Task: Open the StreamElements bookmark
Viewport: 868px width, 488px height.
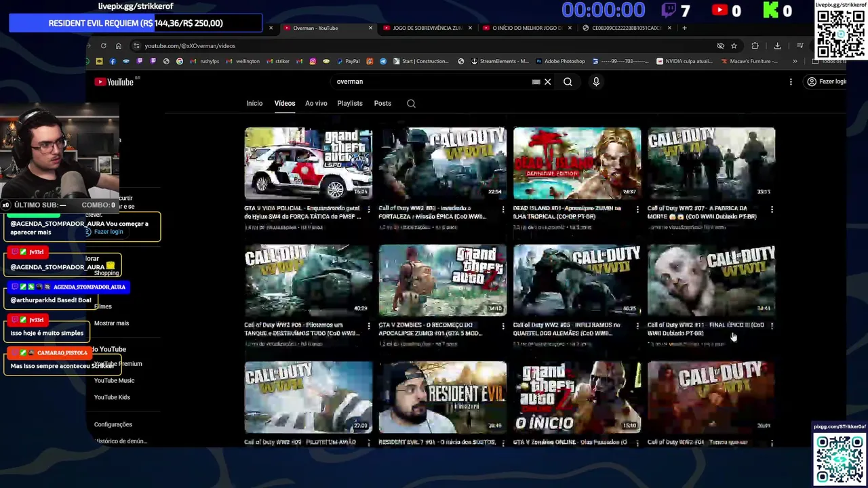Action: tap(499, 61)
